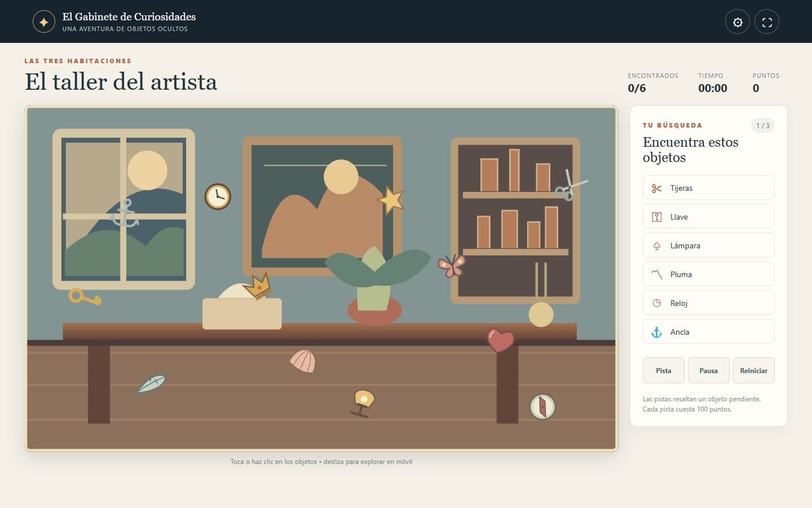Select the Pluma list entry
812x508 pixels.
pyautogui.click(x=709, y=274)
